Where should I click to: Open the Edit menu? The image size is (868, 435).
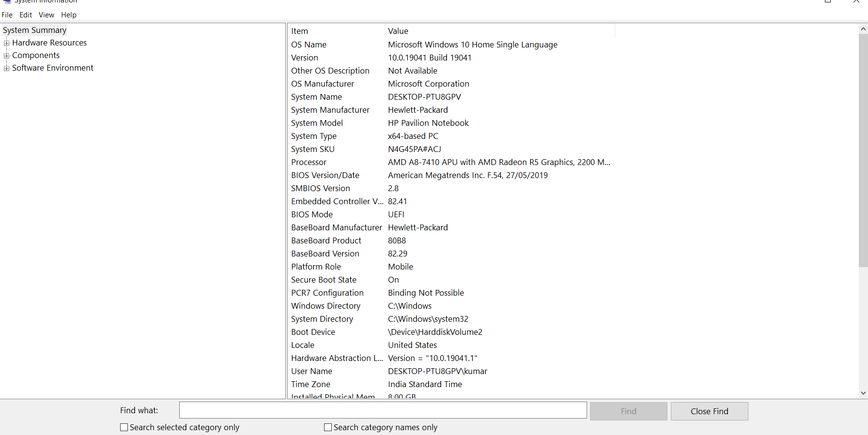click(x=26, y=15)
